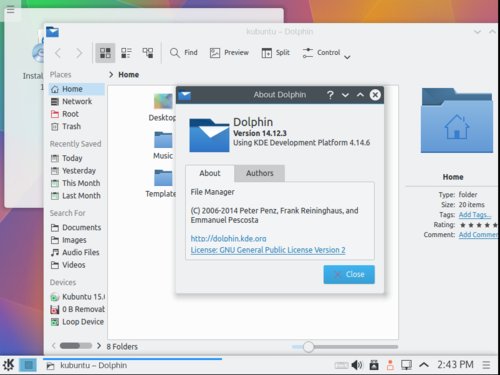Show files saved Yesterday

(x=77, y=171)
